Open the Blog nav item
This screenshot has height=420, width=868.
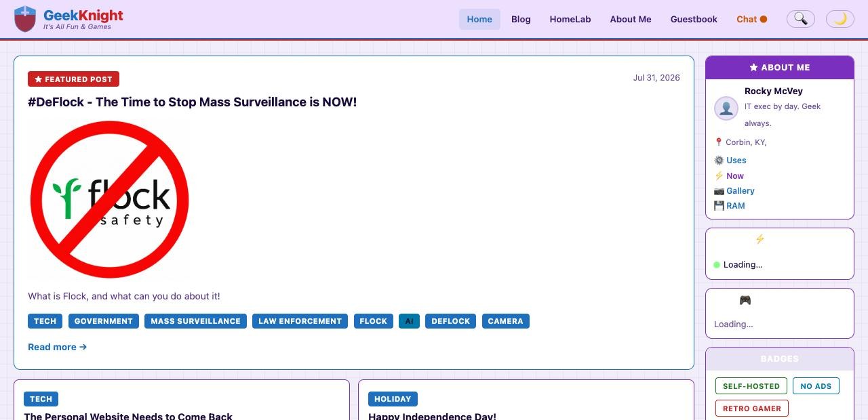point(521,19)
